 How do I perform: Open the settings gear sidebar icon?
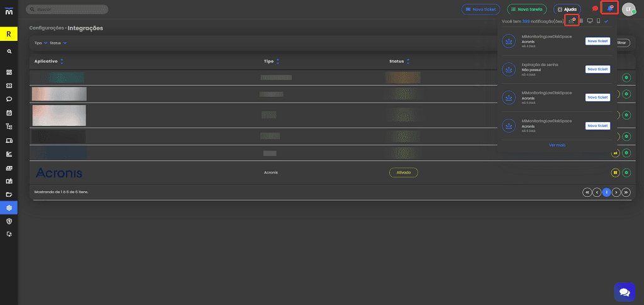9,208
